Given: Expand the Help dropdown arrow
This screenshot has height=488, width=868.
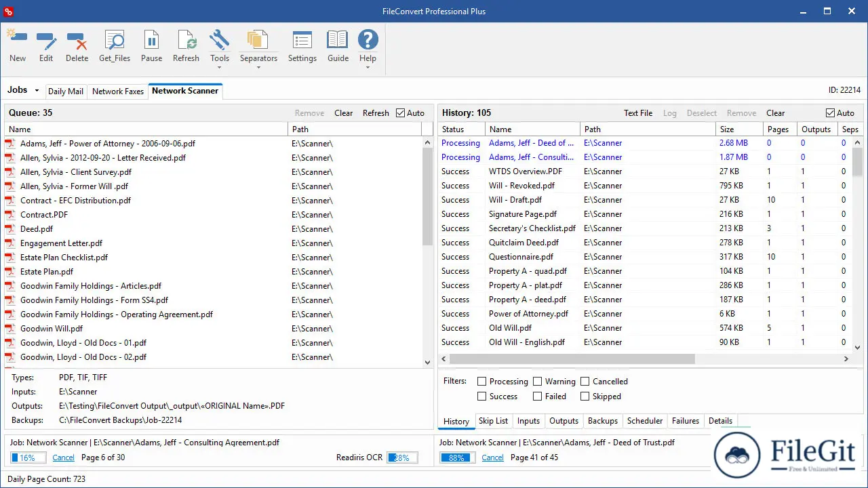Looking at the screenshot, I should tap(368, 68).
